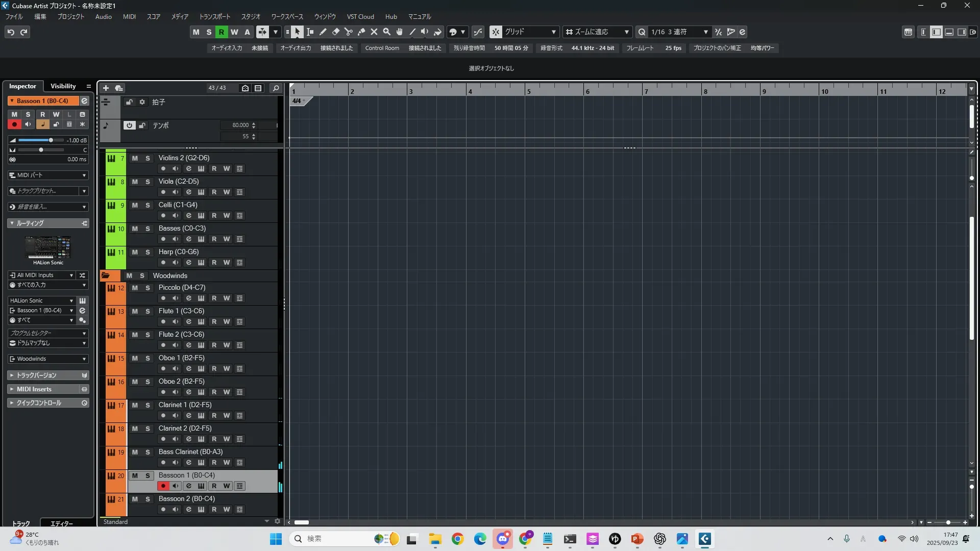Screen dimensions: 980x551
Task: Open the MIDI menu
Action: pos(129,17)
